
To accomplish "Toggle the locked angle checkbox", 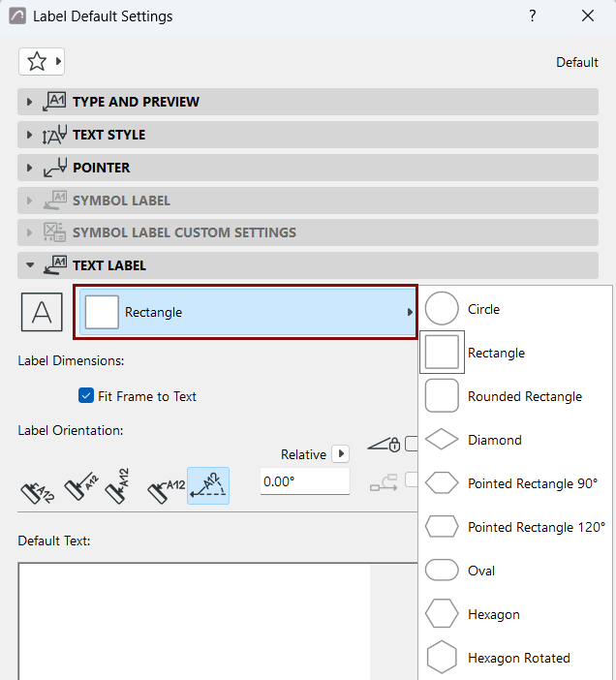I will tap(411, 444).
